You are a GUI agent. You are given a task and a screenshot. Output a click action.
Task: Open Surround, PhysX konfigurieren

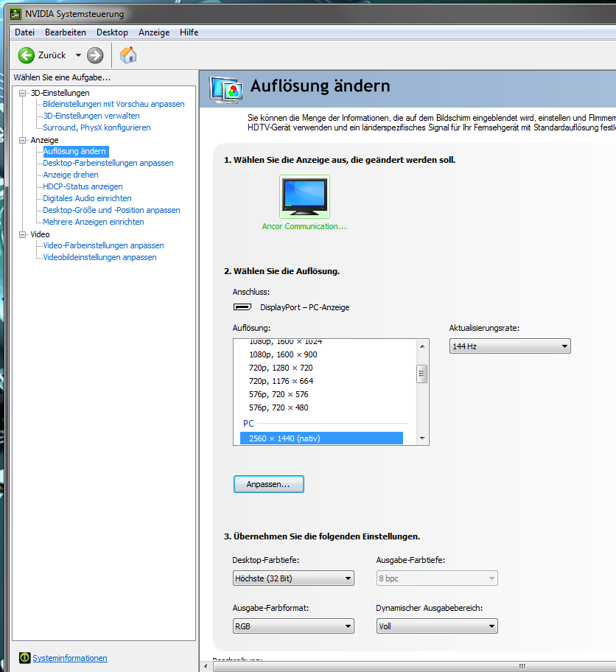[x=97, y=127]
